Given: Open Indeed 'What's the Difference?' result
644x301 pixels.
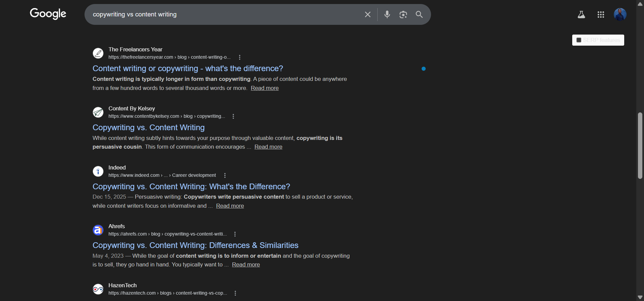Looking at the screenshot, I should 191,187.
